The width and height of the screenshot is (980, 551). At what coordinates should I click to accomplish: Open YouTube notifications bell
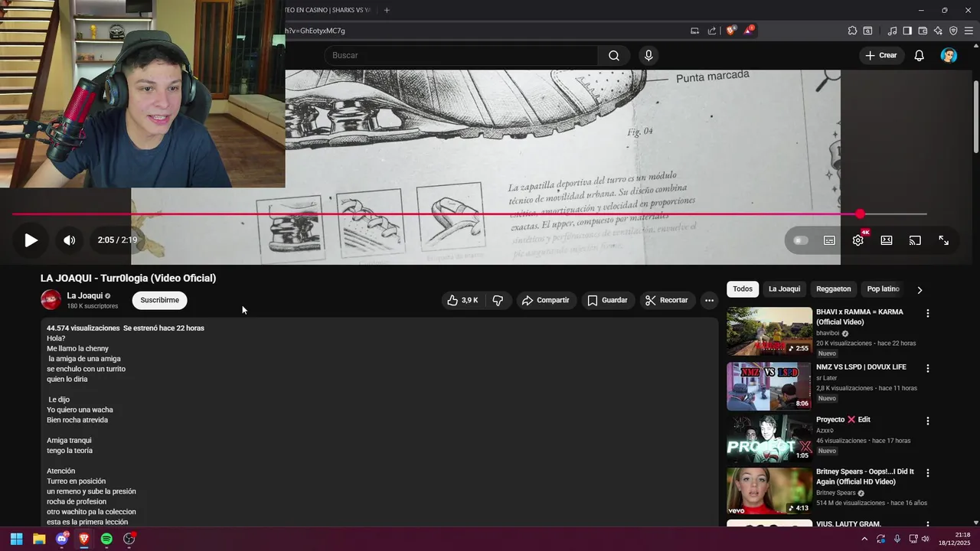pos(920,55)
